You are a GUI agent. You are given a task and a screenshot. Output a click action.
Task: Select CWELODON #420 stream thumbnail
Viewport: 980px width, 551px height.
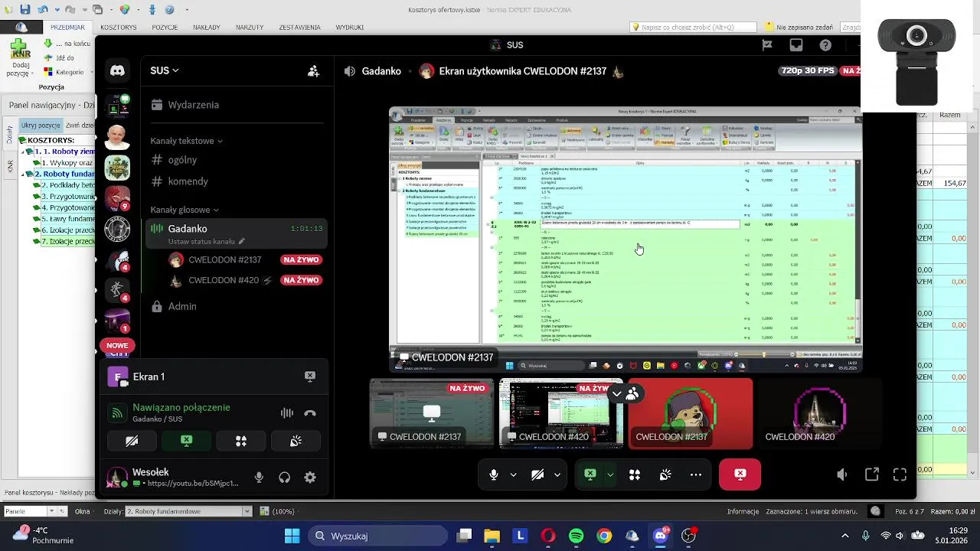pos(561,413)
